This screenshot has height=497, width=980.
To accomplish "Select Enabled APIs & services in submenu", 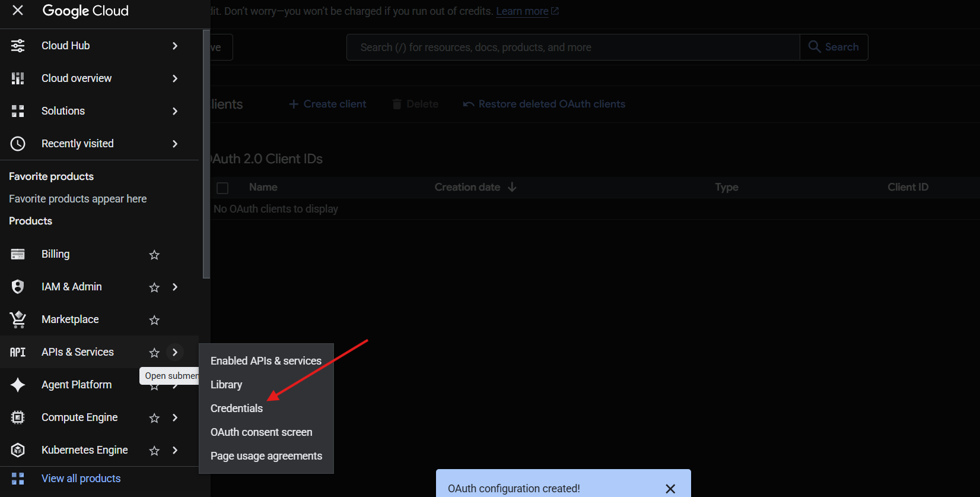I will pyautogui.click(x=266, y=361).
